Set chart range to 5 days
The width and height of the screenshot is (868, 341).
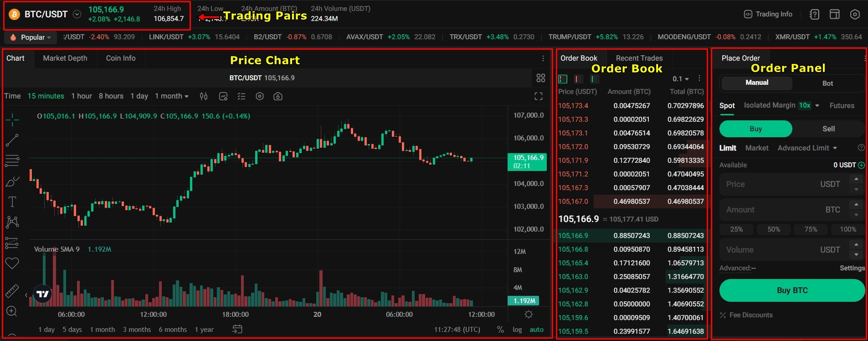pos(72,330)
